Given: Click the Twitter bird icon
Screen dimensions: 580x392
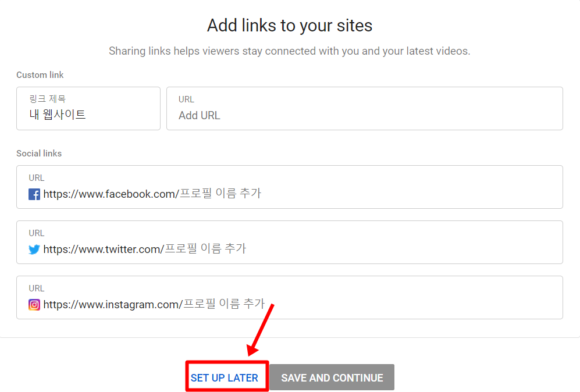Looking at the screenshot, I should (34, 250).
